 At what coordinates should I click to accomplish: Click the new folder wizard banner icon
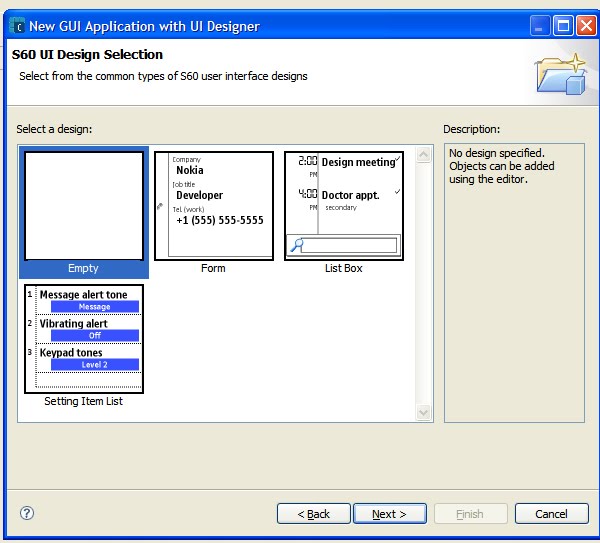561,74
